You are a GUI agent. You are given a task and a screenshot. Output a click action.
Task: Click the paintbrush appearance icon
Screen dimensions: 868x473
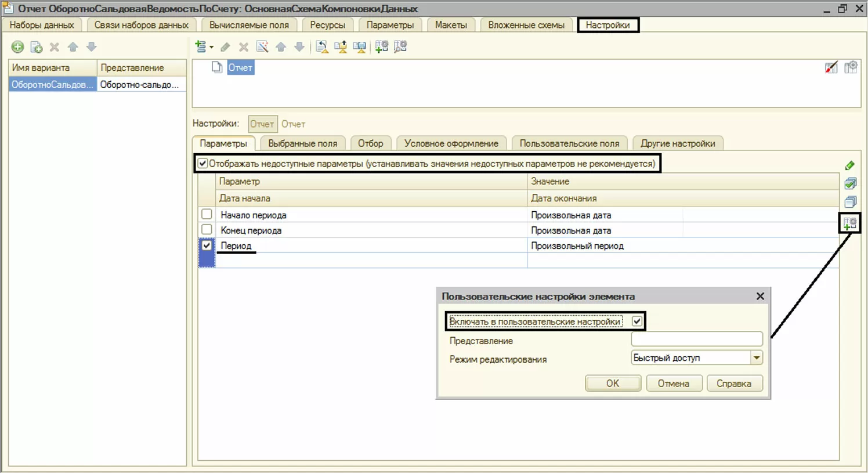point(831,68)
